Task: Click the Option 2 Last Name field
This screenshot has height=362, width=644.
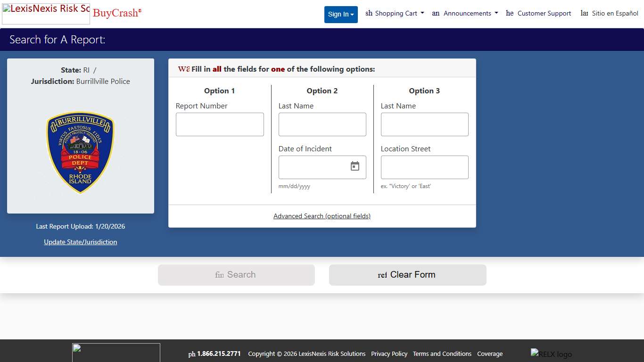Action: (x=322, y=124)
